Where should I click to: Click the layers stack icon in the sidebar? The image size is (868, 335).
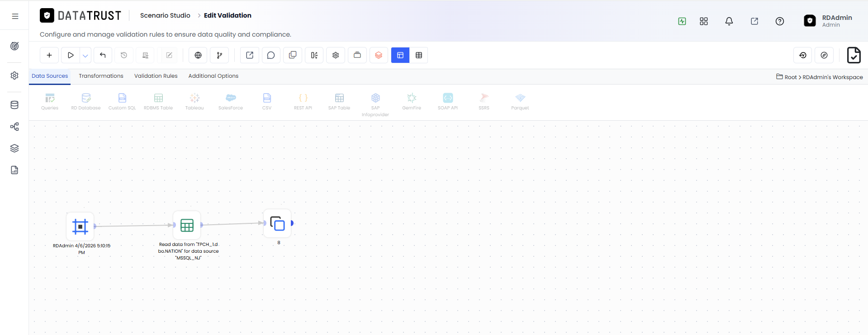[14, 148]
